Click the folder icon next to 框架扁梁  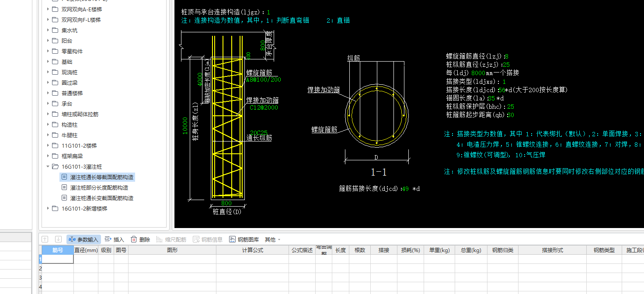click(x=55, y=156)
